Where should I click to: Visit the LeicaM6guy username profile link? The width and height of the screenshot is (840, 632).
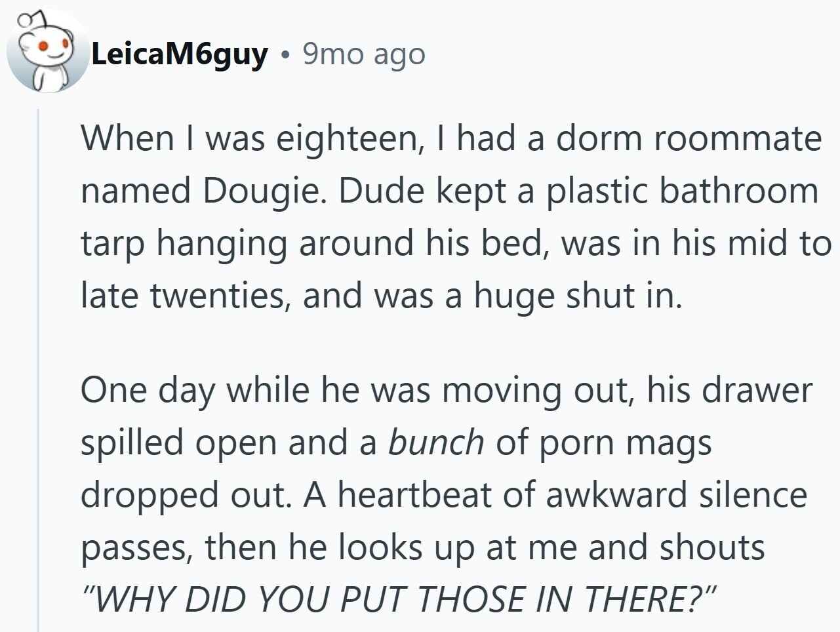pos(179,54)
